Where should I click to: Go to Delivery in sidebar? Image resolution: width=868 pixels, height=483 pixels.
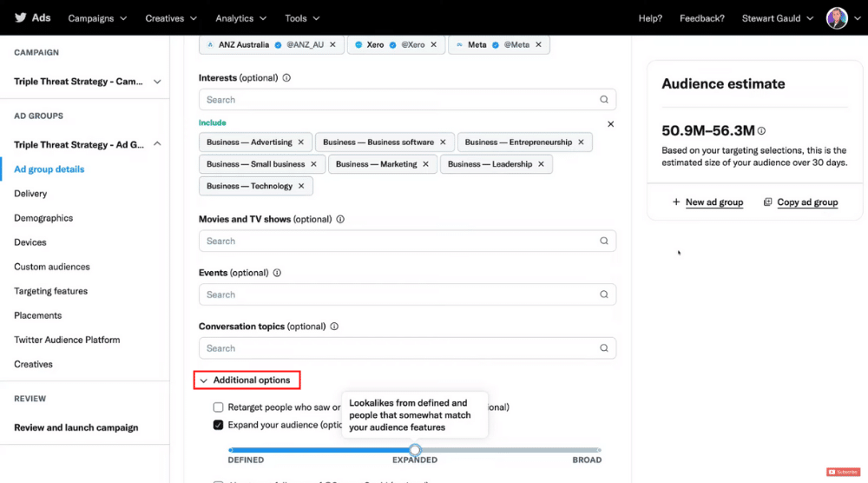click(30, 194)
